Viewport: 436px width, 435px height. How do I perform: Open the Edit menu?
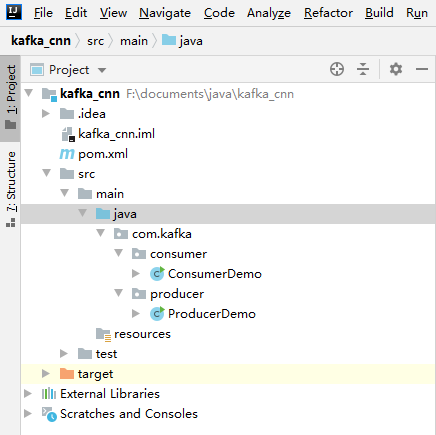click(76, 13)
